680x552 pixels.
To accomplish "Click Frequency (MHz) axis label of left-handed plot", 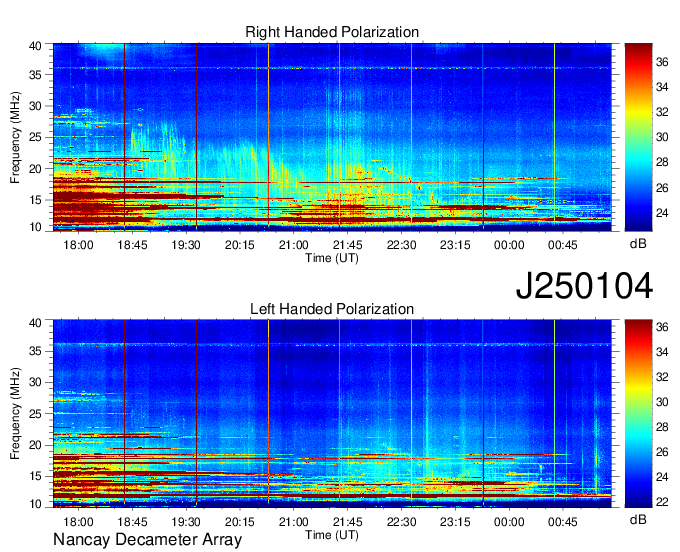I will pos(15,414).
